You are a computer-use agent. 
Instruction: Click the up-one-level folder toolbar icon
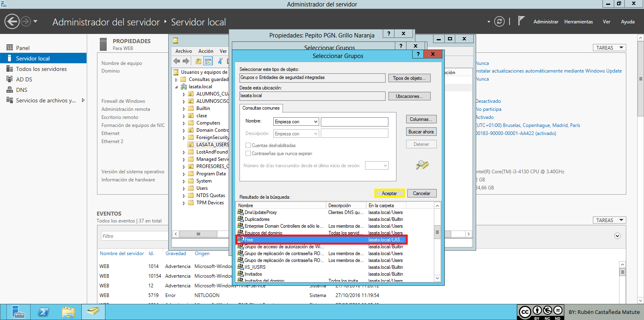point(198,61)
